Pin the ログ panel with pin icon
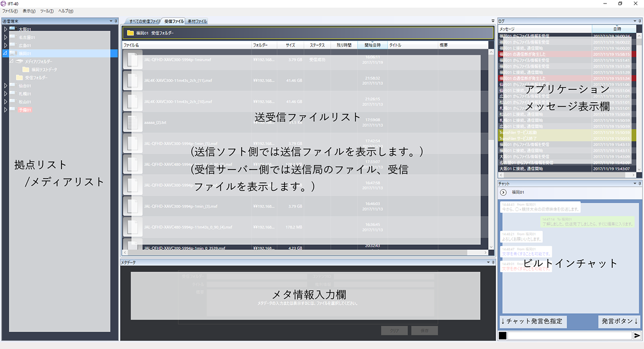Image resolution: width=644 pixels, height=349 pixels. pos(641,21)
